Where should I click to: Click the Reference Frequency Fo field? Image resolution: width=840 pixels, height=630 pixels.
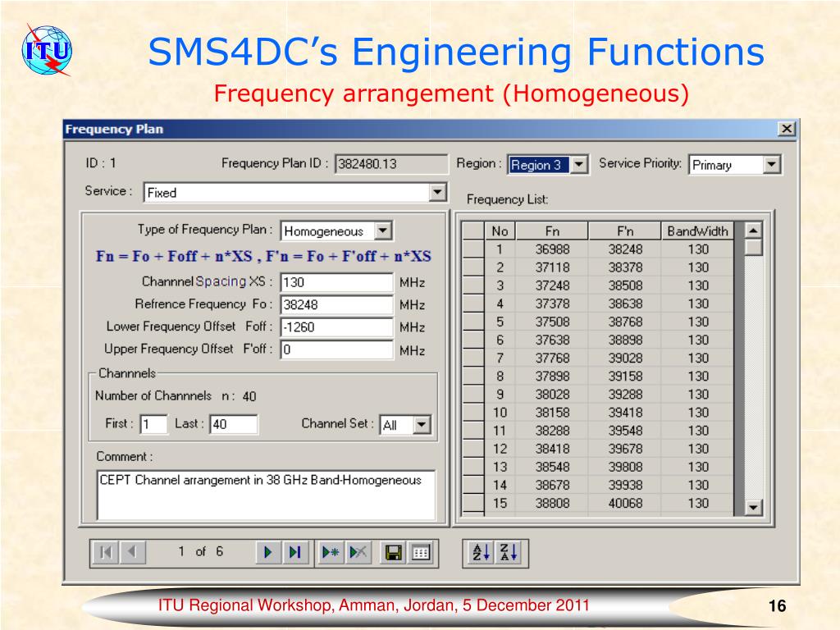point(337,305)
